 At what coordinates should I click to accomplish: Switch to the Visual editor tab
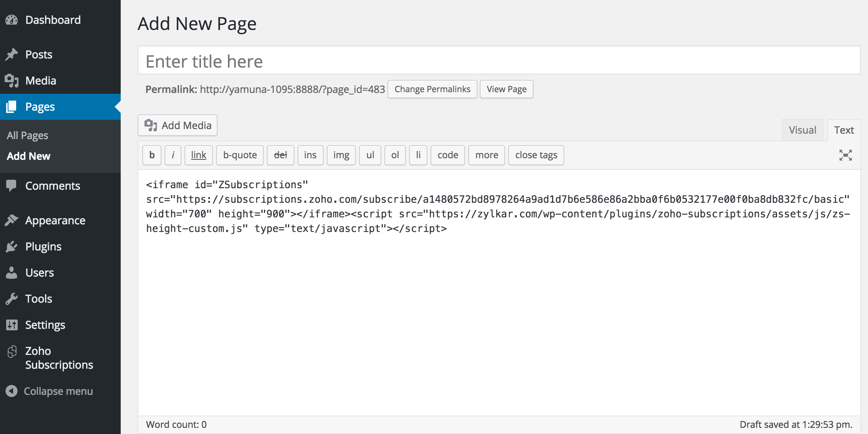tap(802, 130)
